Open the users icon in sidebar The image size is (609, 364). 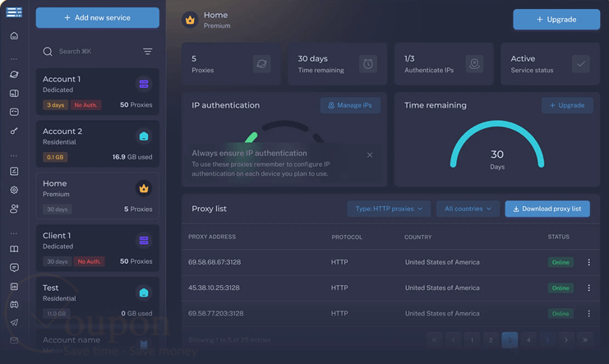(14, 209)
